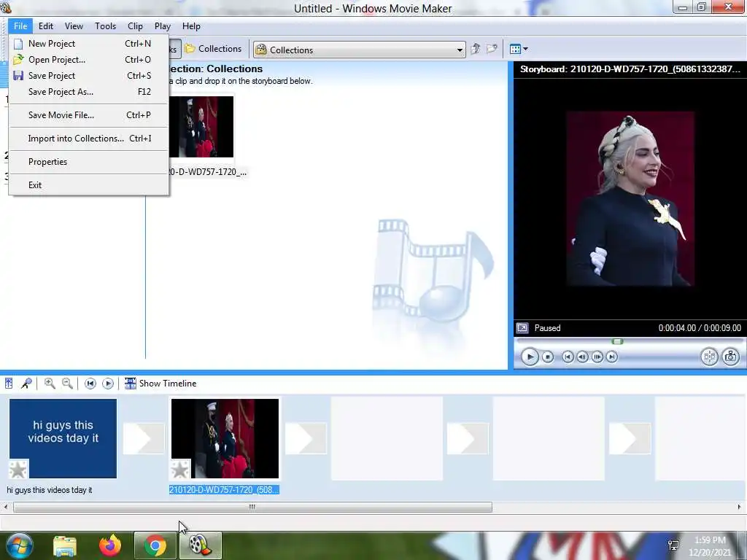747x560 pixels.
Task: Click the Play Storyboard icon
Action: point(108,384)
